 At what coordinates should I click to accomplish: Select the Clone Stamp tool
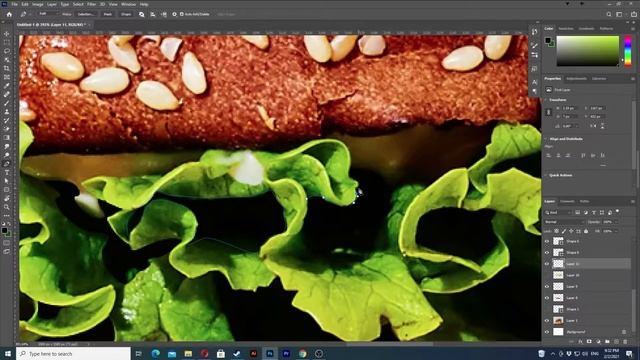pyautogui.click(x=7, y=111)
